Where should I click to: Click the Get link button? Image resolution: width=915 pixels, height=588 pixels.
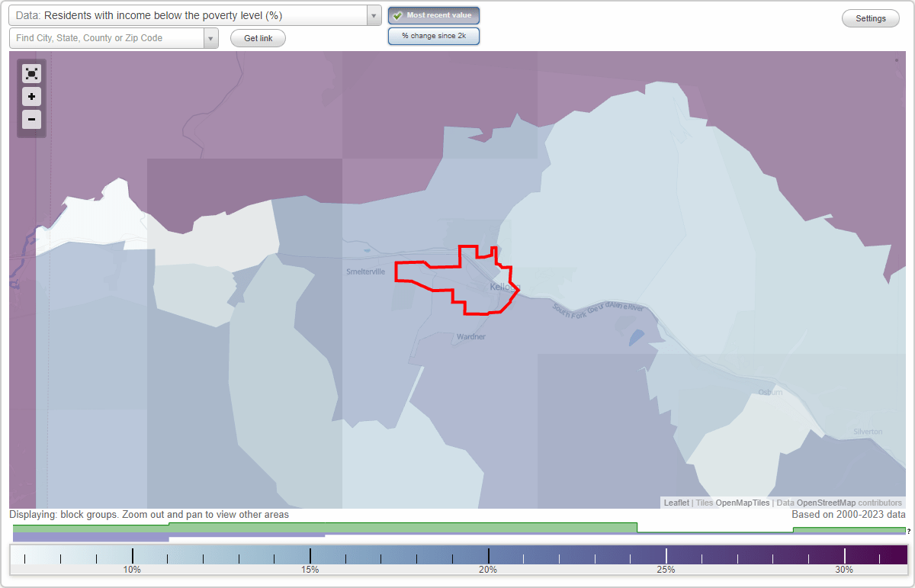tap(258, 38)
